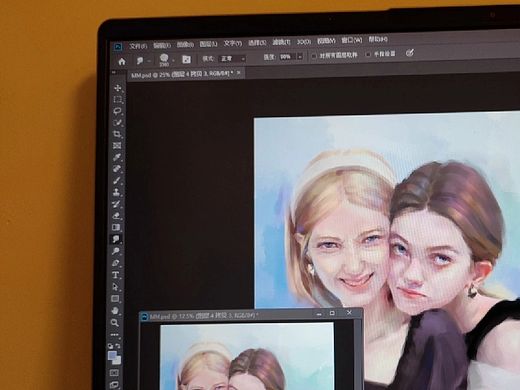Select the Crop tool
The height and width of the screenshot is (390, 520).
117,134
